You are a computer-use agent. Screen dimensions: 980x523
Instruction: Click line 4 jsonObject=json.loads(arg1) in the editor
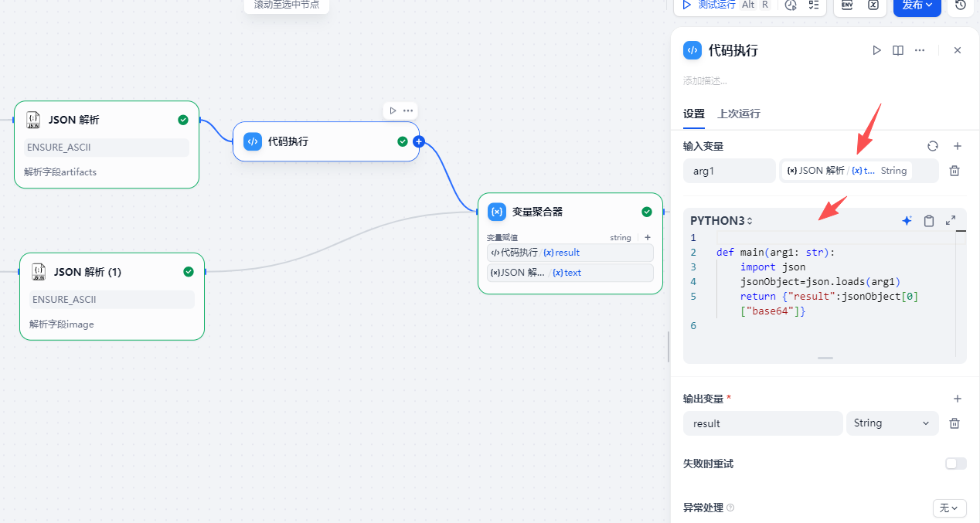pos(820,282)
